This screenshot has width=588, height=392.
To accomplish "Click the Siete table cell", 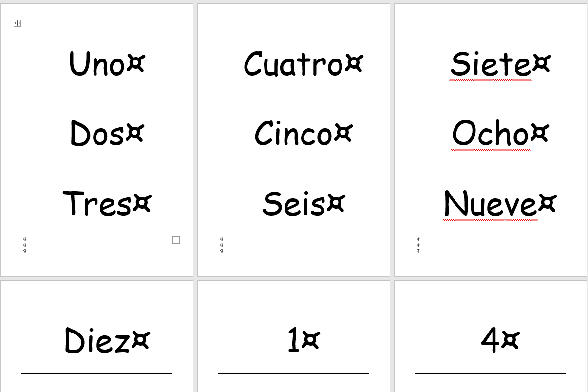I will [490, 62].
